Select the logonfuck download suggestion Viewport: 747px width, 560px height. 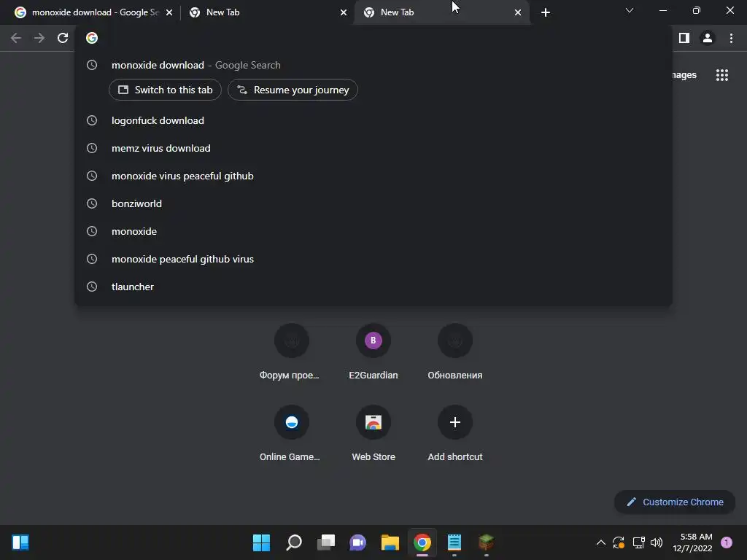click(373, 120)
